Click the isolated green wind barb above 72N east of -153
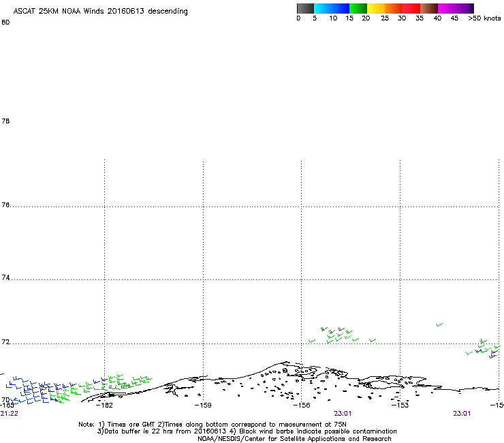 (x=439, y=324)
